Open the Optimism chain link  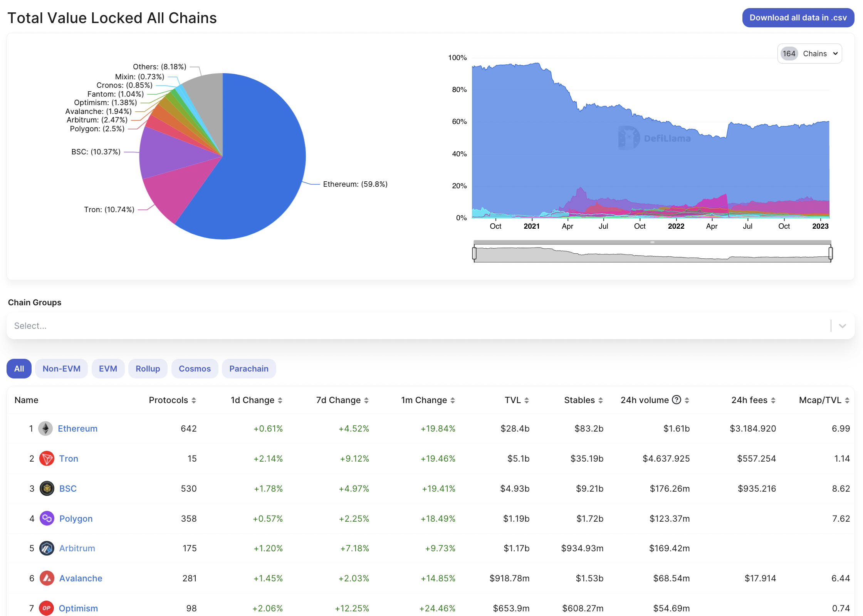[78, 608]
